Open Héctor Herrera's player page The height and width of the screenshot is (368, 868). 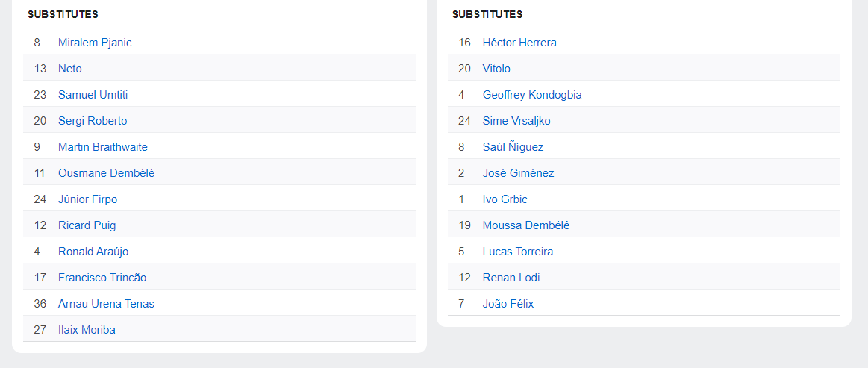pos(519,43)
